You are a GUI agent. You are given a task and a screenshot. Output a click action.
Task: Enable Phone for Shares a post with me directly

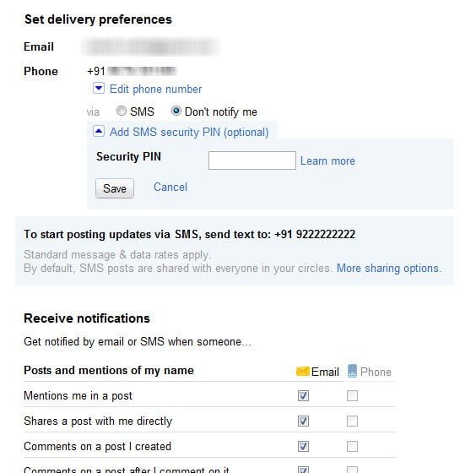352,421
